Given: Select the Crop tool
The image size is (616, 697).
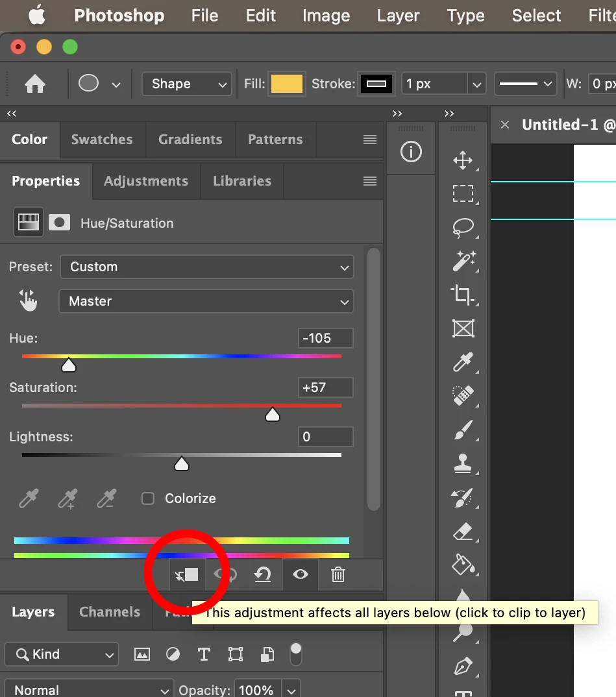Looking at the screenshot, I should [x=462, y=294].
